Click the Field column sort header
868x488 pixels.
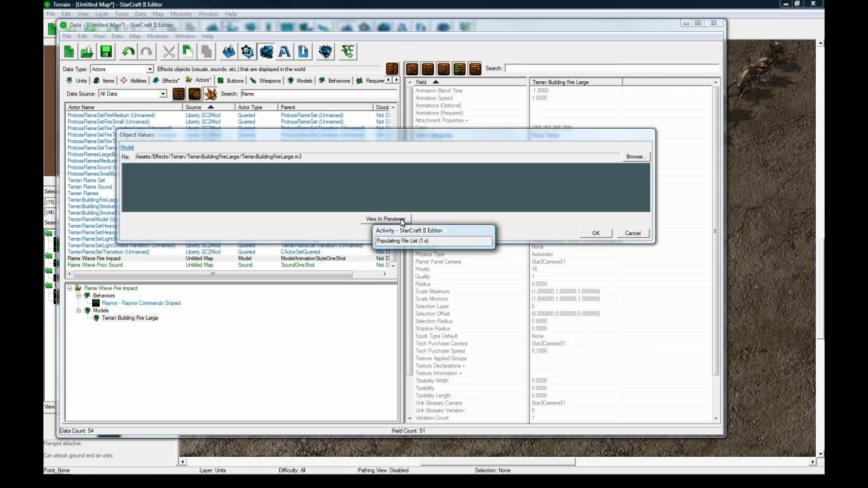471,82
